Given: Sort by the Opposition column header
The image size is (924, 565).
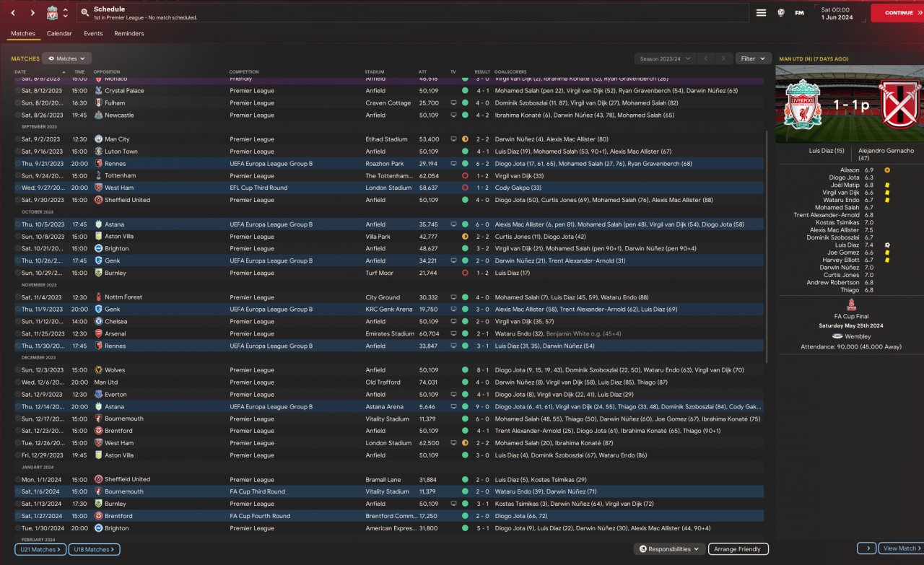Looking at the screenshot, I should (106, 72).
